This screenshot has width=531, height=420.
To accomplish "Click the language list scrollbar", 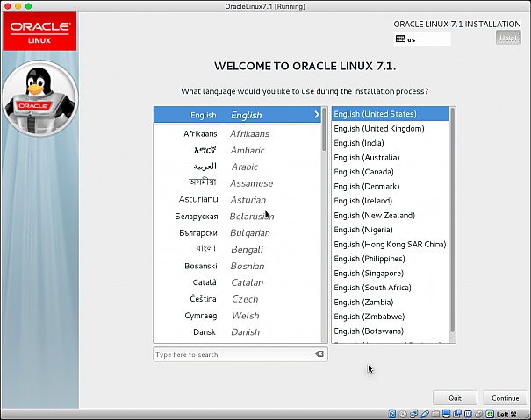I will (325, 129).
